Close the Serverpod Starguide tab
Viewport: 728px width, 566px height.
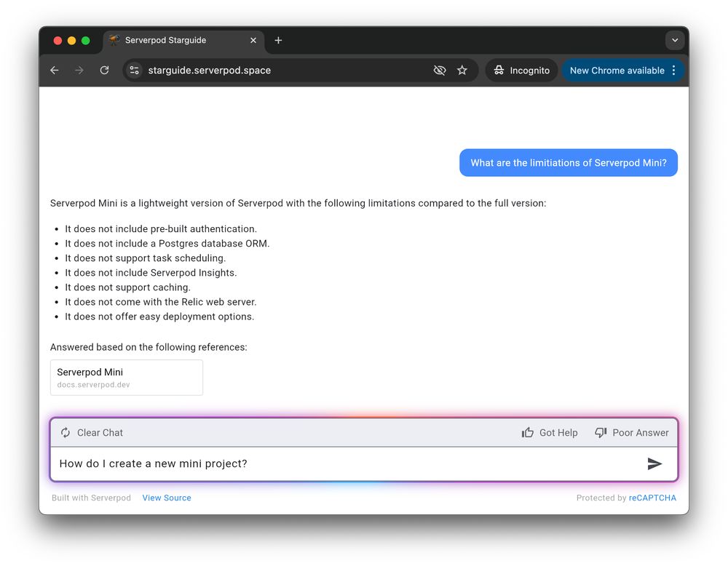[x=253, y=40]
